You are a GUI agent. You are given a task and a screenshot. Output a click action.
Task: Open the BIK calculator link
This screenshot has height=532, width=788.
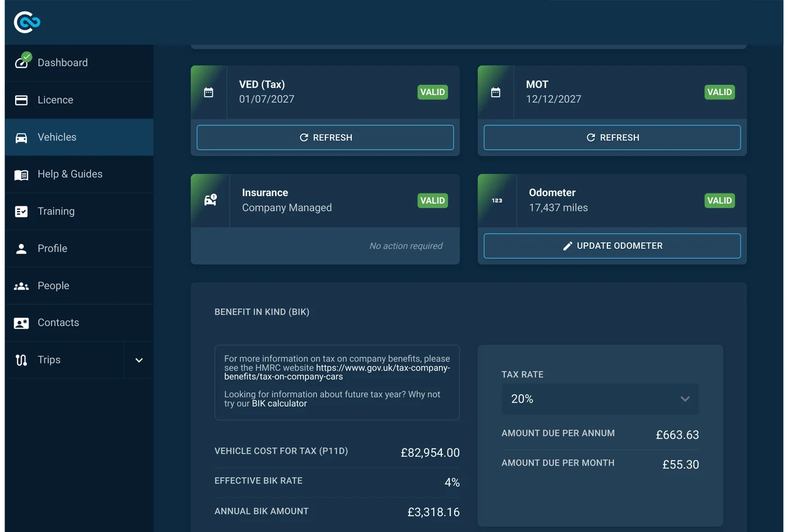[x=279, y=404]
